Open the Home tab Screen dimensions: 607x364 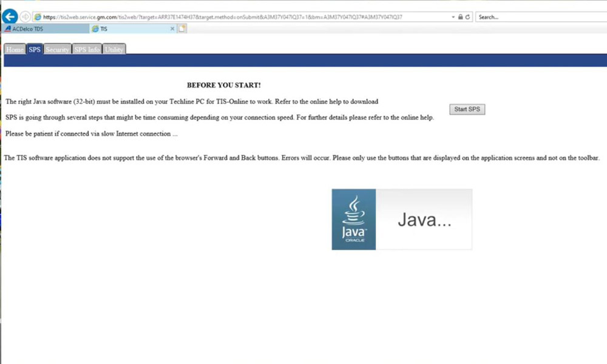15,50
